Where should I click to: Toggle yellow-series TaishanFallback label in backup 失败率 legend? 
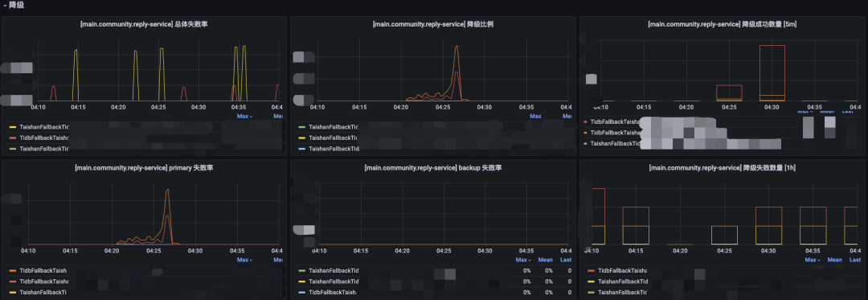pos(334,282)
